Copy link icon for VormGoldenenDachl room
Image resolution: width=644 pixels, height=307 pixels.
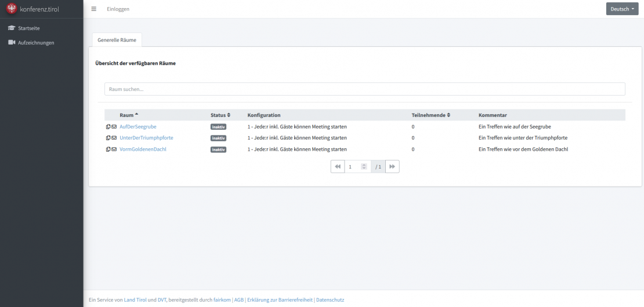tap(108, 149)
